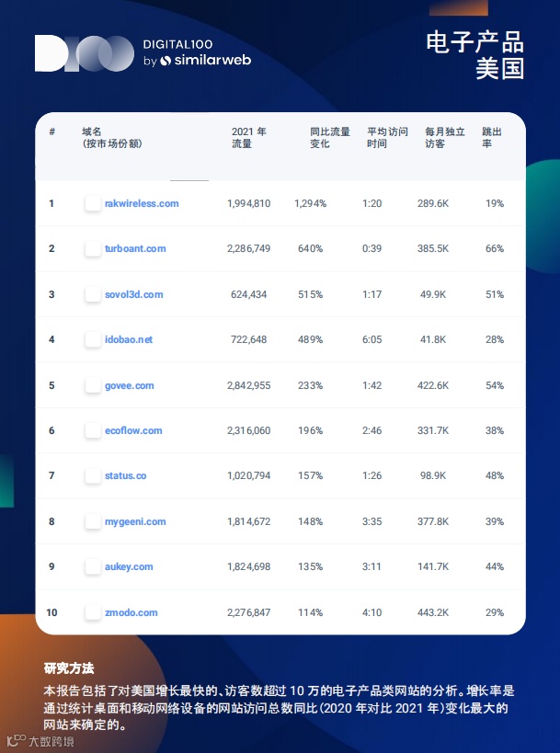Click the favicon box beside ecoflow.com
This screenshot has width=560, height=753.
tap(93, 431)
